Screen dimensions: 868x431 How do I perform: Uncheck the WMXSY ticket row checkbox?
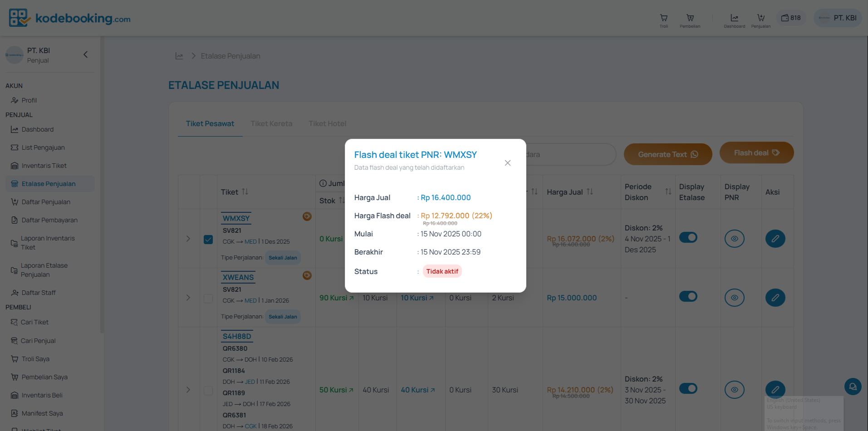click(208, 239)
